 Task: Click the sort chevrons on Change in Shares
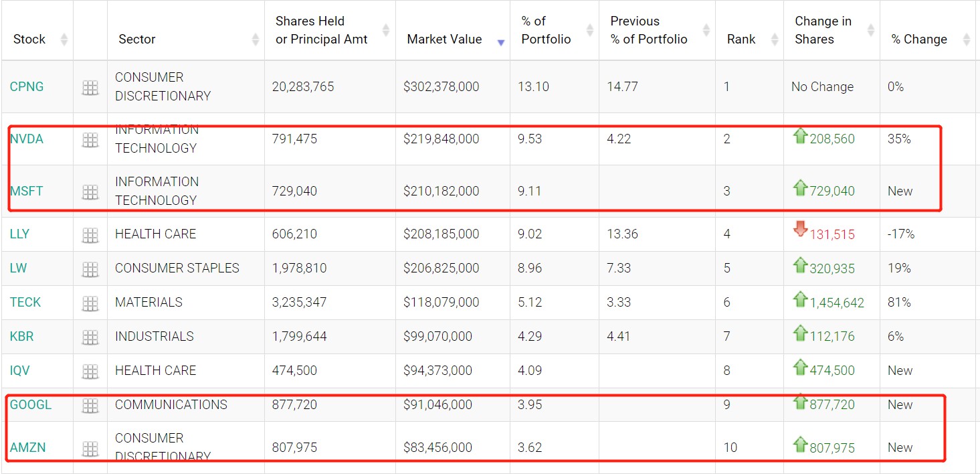(x=870, y=29)
